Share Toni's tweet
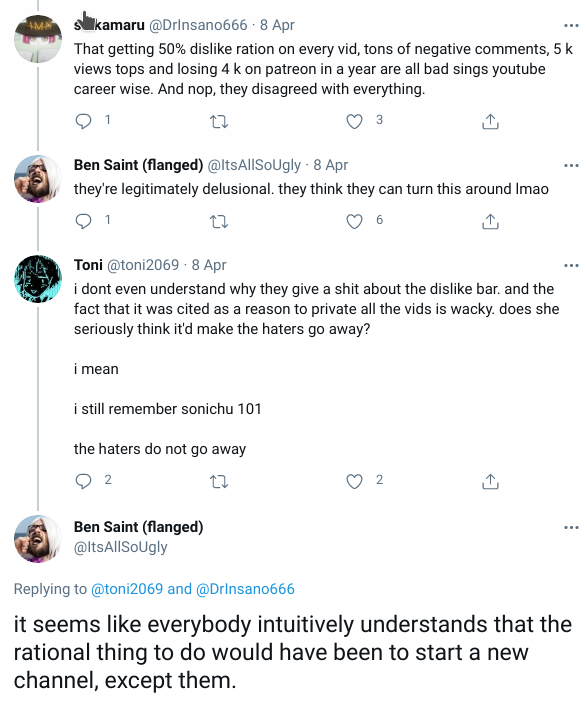Viewport: 587px width, 710px height. point(490,482)
